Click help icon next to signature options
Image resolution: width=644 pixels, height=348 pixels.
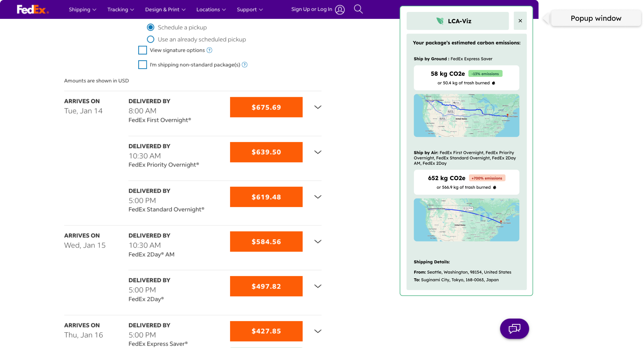(209, 50)
